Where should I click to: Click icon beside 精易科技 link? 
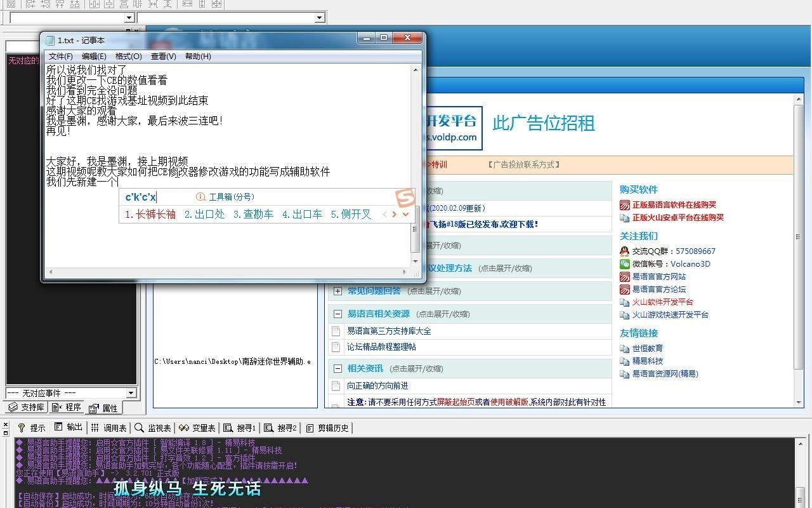tap(625, 361)
